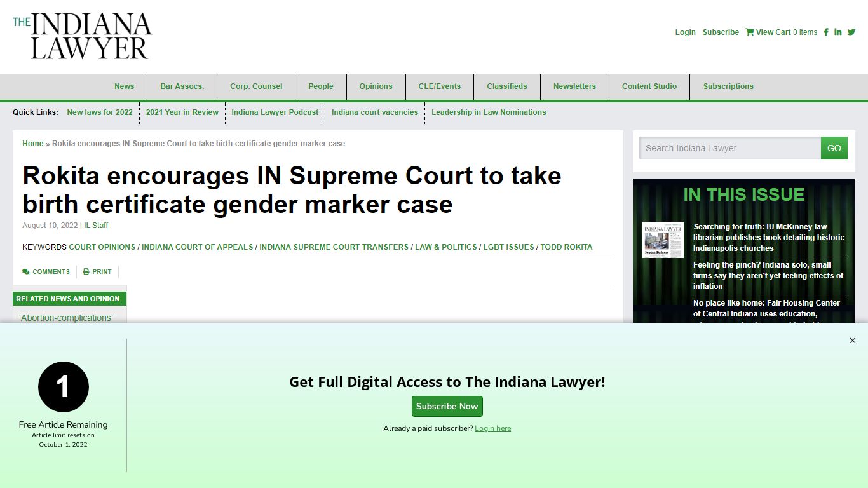868x488 pixels.
Task: Close the subscription banner with X
Action: (853, 341)
